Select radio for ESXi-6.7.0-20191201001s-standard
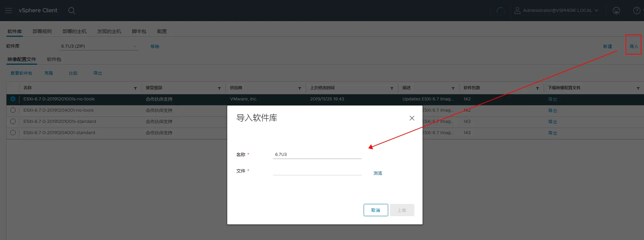 click(13, 122)
